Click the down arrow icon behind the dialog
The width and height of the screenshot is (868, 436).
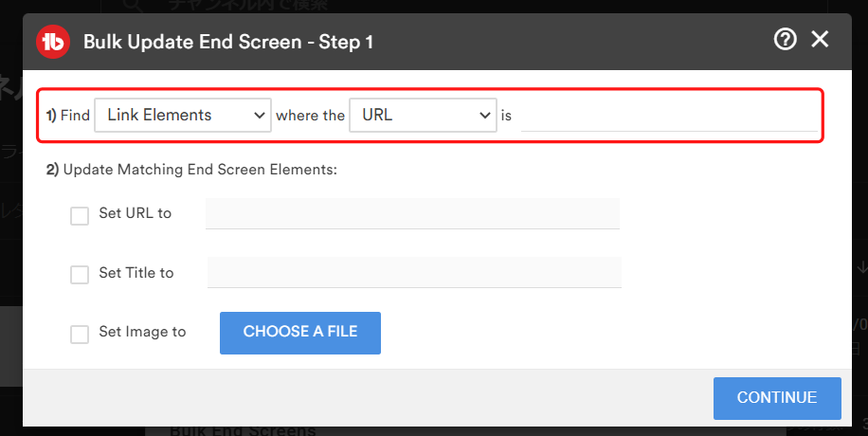point(861,267)
